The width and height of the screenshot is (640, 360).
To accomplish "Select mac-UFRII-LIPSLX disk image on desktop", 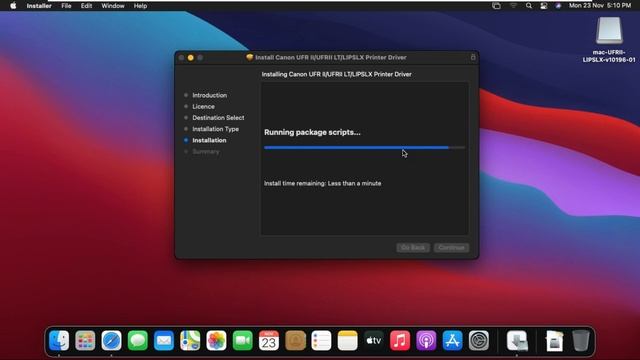I will tap(609, 40).
